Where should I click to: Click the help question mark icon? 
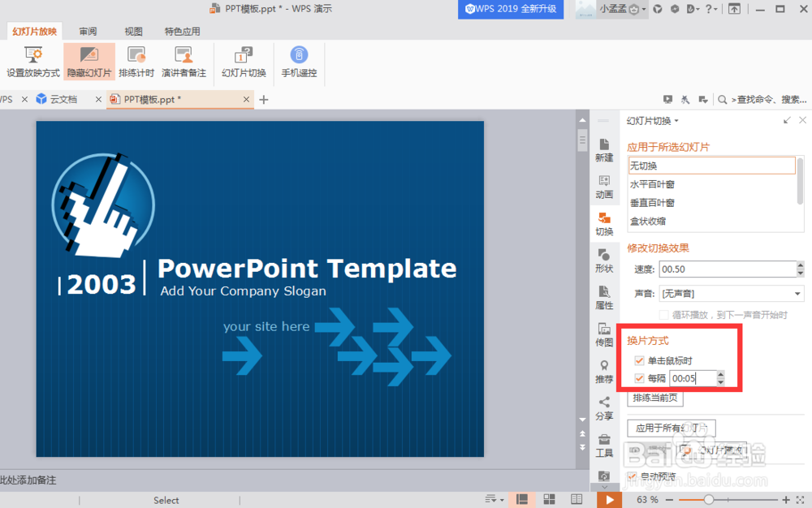(708, 9)
